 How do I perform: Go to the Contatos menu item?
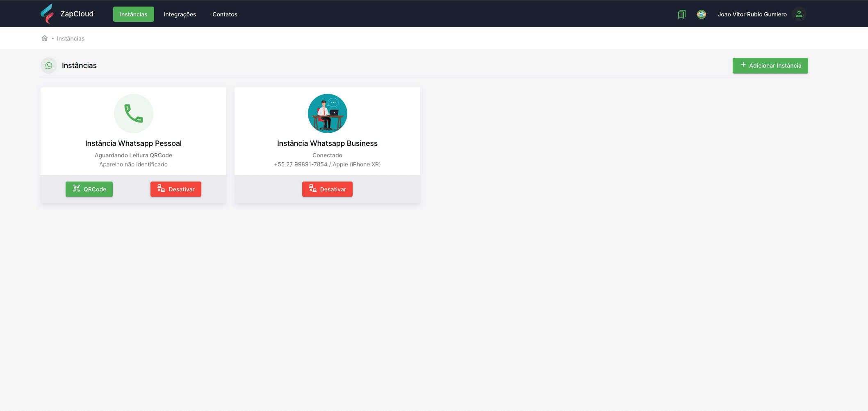pyautogui.click(x=225, y=14)
